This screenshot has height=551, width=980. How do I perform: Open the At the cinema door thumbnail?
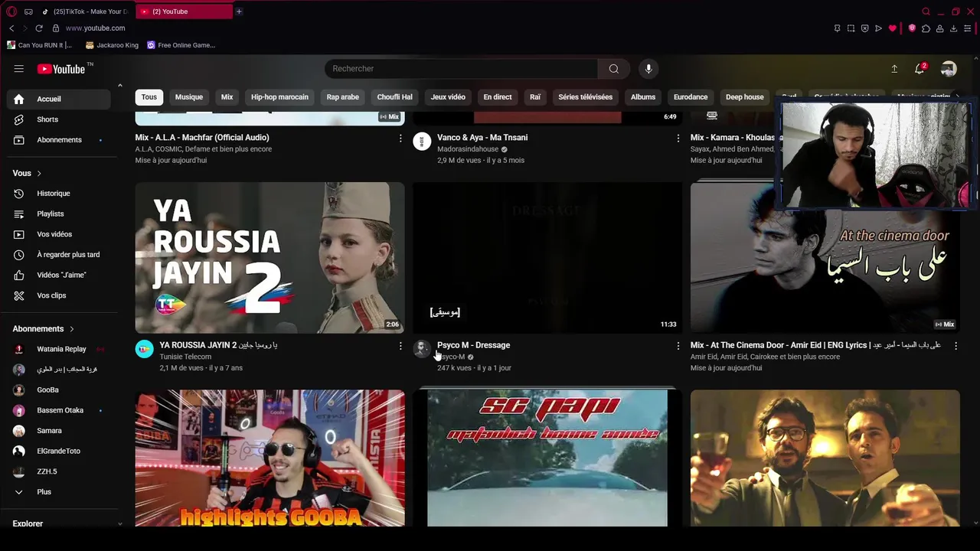click(x=825, y=258)
